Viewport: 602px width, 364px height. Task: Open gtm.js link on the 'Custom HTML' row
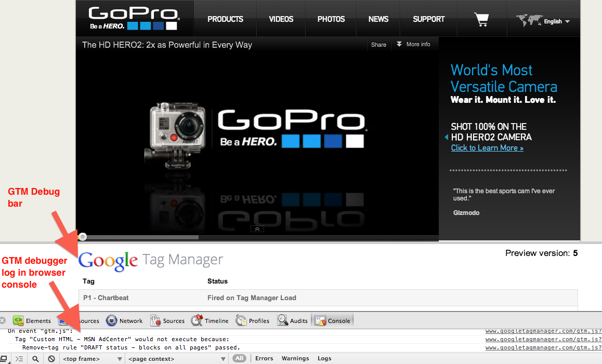click(x=544, y=339)
